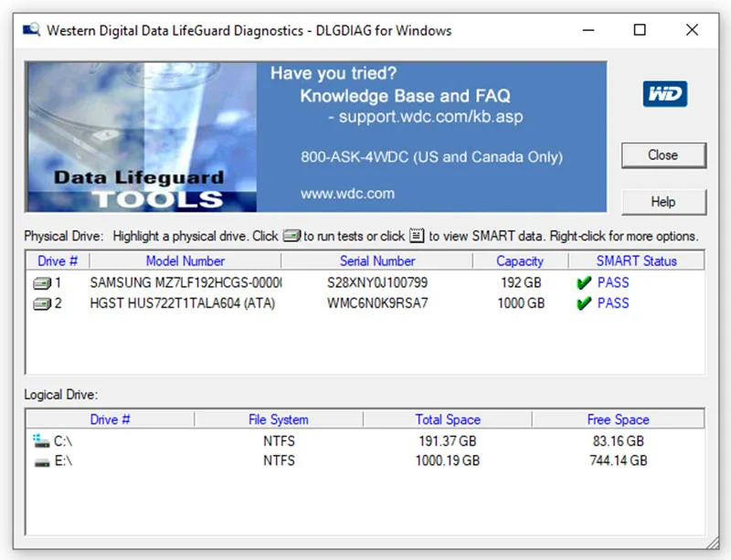The width and height of the screenshot is (731, 560).
Task: Click the SMART data icon in instructions
Action: [417, 236]
